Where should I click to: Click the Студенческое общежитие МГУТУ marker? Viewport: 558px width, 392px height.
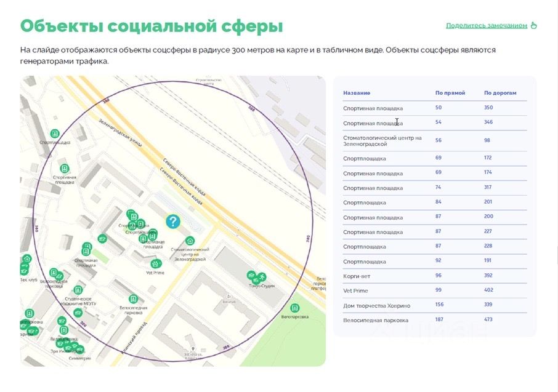click(x=78, y=290)
